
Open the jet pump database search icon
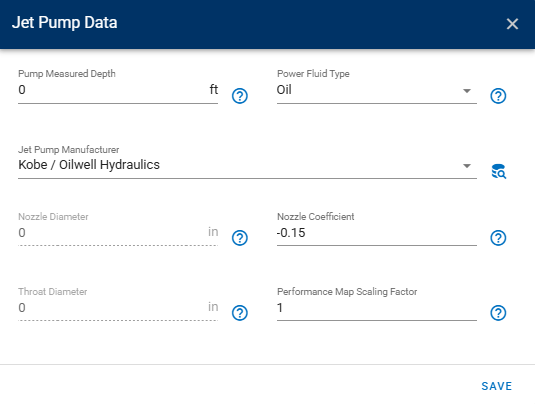(498, 171)
